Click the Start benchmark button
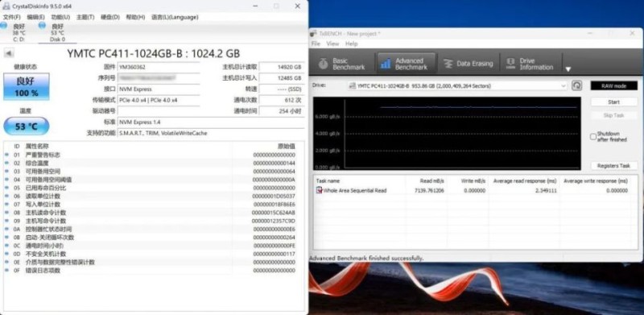This screenshot has height=315, width=644. point(613,102)
